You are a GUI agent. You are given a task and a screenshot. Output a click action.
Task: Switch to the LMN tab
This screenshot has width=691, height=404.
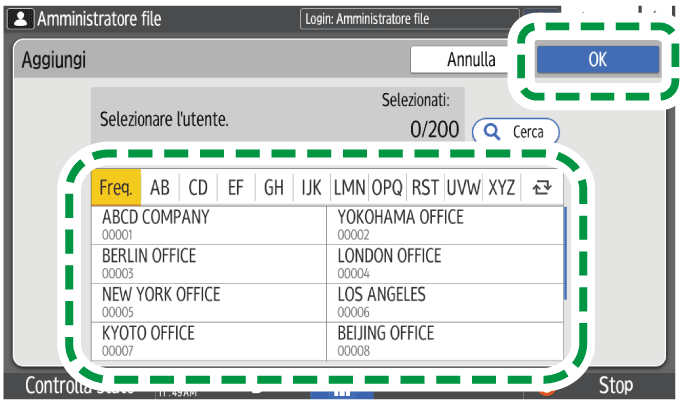click(x=349, y=188)
